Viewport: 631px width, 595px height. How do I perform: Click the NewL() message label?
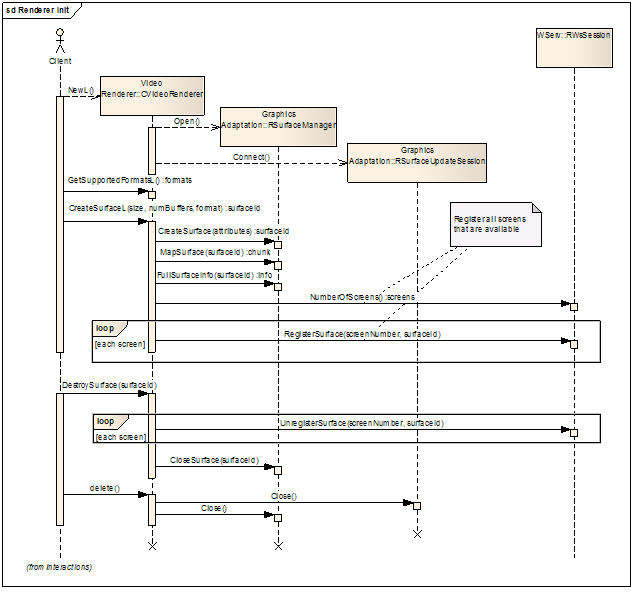(81, 90)
